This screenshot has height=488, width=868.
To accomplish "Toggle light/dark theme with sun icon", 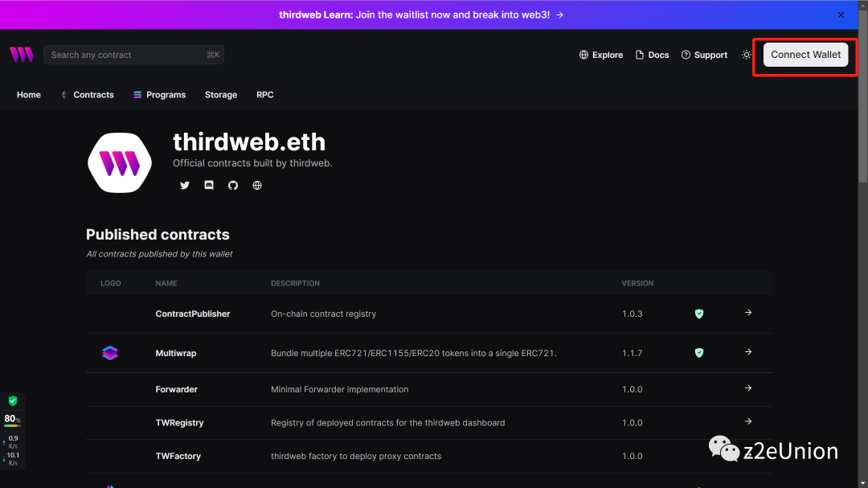I will pos(747,55).
